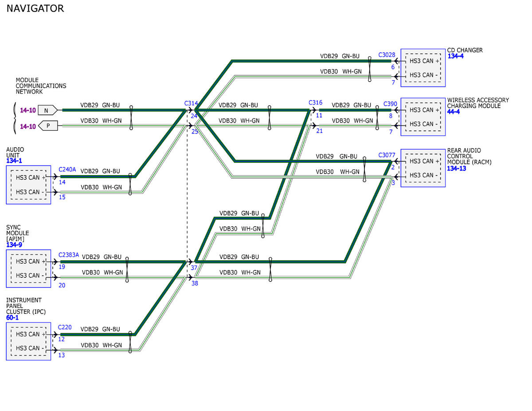Select pin 19 at connector C2383A
Viewport: 532px width, 411px height.
[62, 267]
